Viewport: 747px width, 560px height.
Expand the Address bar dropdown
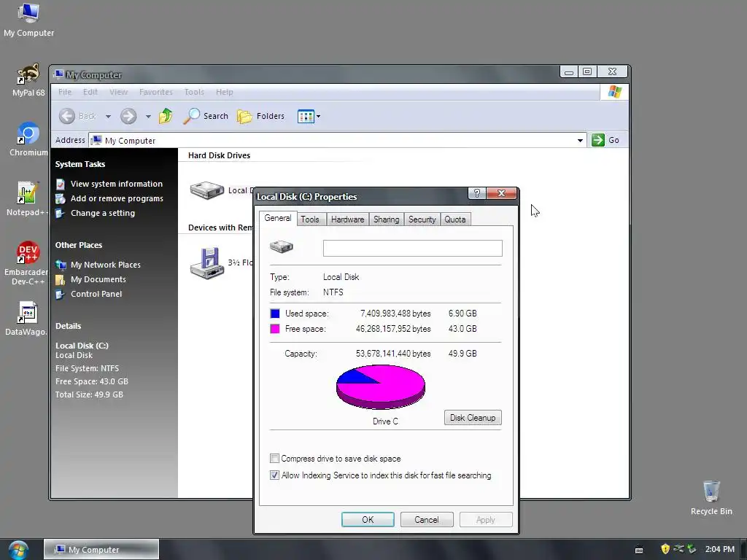click(x=580, y=140)
